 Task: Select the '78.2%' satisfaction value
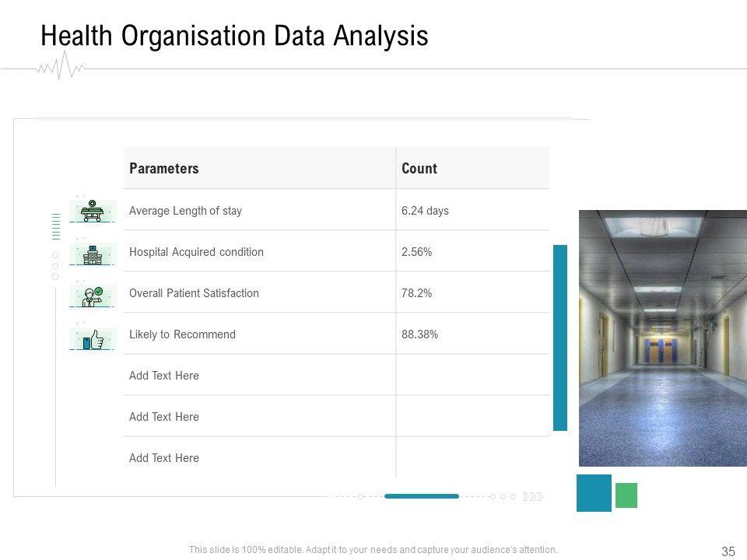click(416, 292)
